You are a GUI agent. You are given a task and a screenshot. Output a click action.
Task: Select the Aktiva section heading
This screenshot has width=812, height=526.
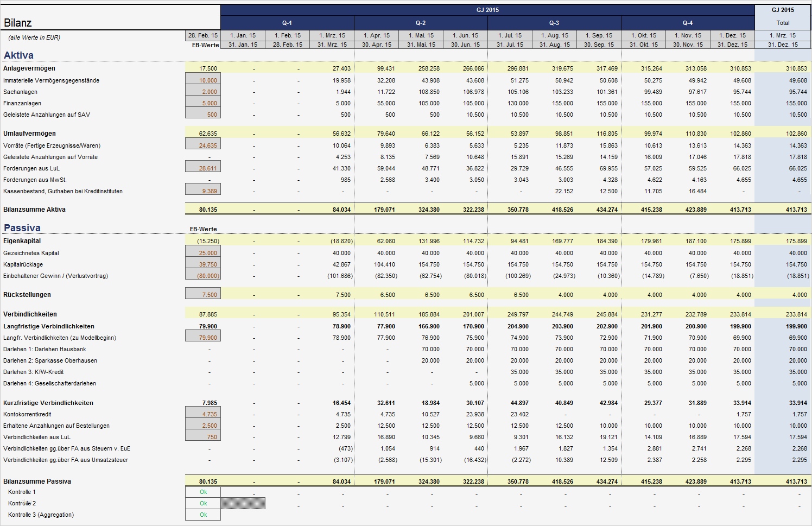[x=18, y=55]
